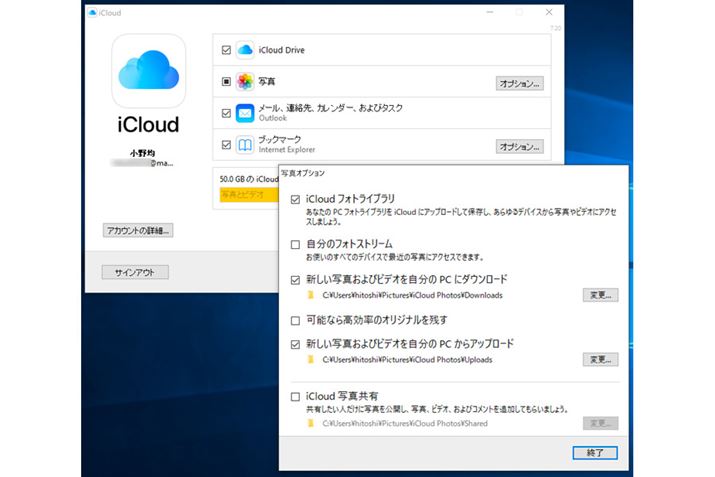
Task: Click the Downloads folder path text
Action: [x=412, y=295]
